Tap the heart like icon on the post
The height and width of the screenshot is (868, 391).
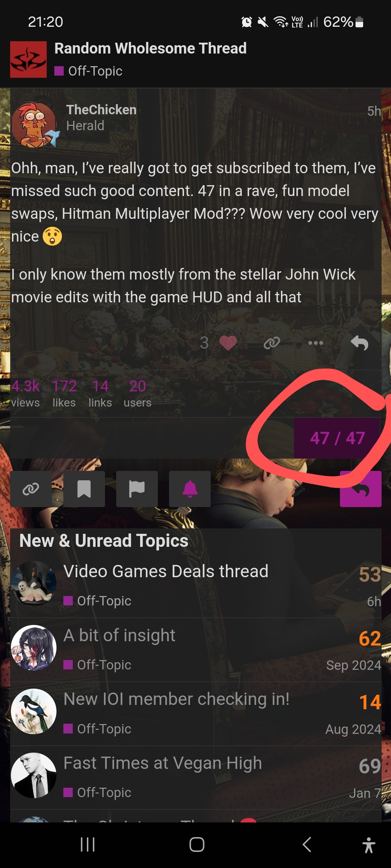tap(228, 343)
